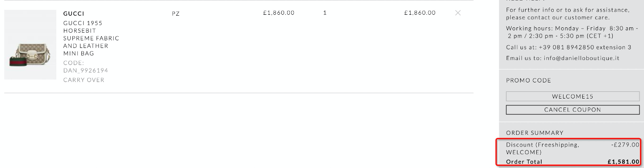
Task: Open the Gucci mini bag product thumbnail
Action: (x=30, y=45)
